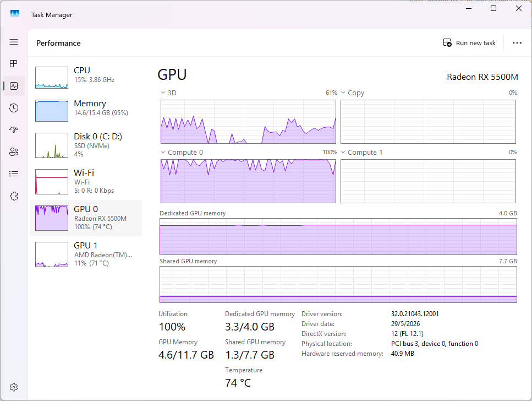Open App history page icon

[14, 108]
